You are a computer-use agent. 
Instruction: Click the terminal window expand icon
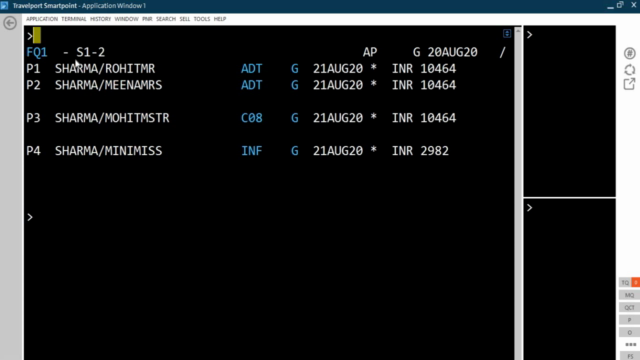coord(507,33)
